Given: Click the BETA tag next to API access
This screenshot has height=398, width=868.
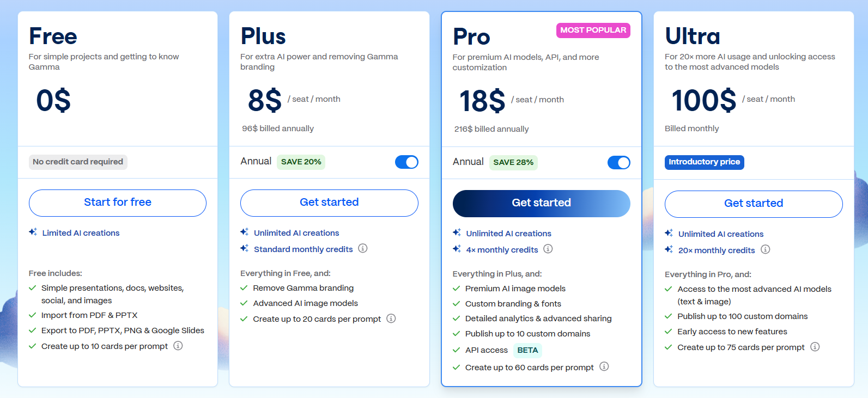Looking at the screenshot, I should 527,350.
